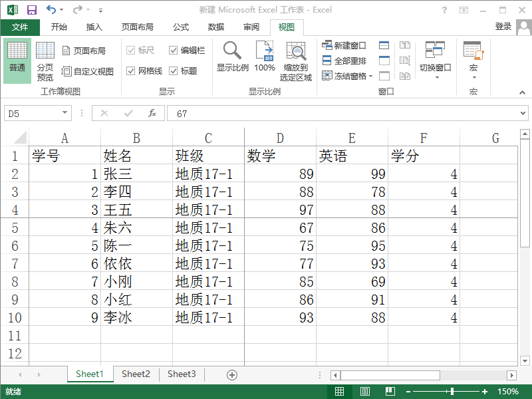Switch to Data (数据) tab
The image size is (532, 399).
(216, 27)
